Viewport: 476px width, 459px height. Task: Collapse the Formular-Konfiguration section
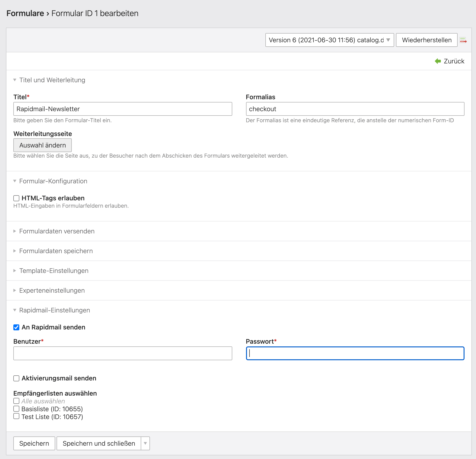pos(53,181)
